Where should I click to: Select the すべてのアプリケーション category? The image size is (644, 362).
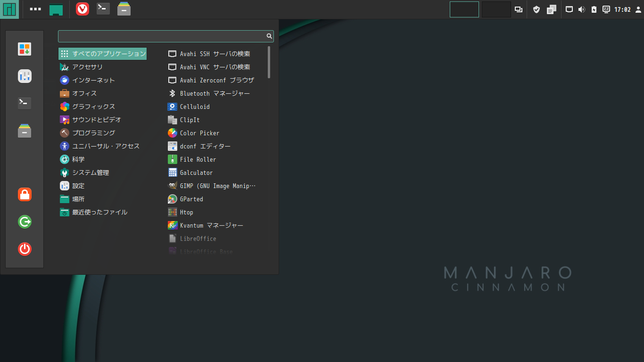[102, 54]
